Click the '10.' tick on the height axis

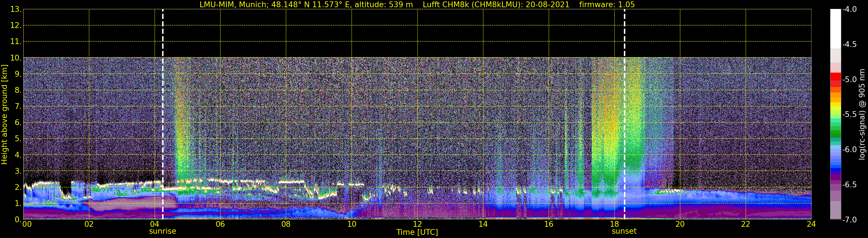tap(16, 58)
